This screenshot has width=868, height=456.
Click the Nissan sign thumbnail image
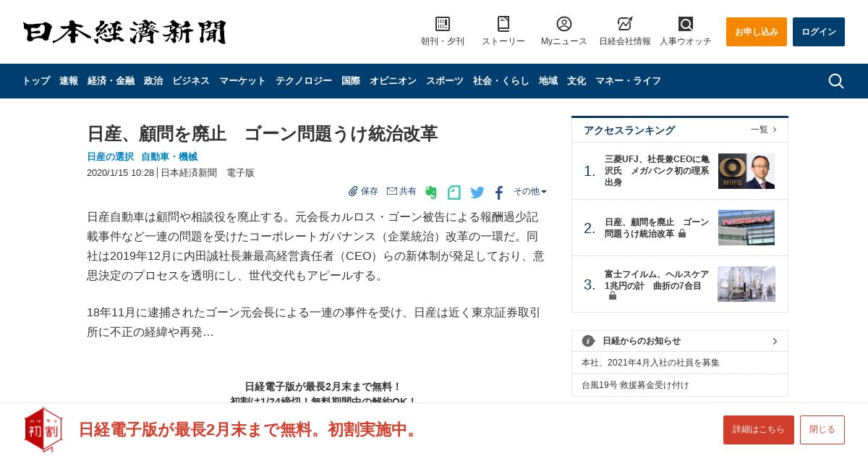pyautogui.click(x=746, y=228)
